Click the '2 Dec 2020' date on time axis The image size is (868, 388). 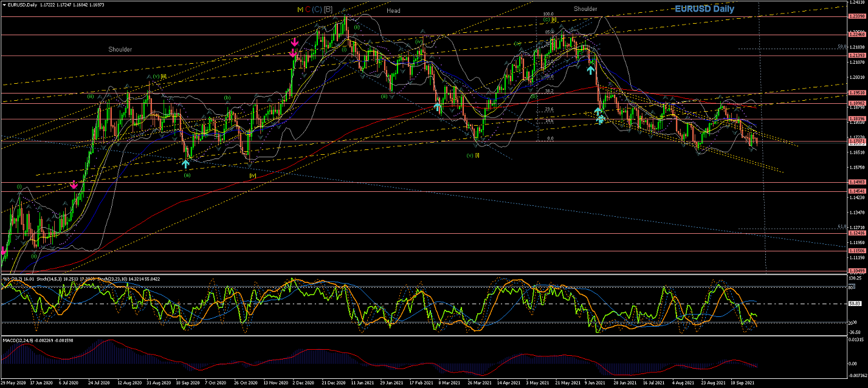(302, 384)
